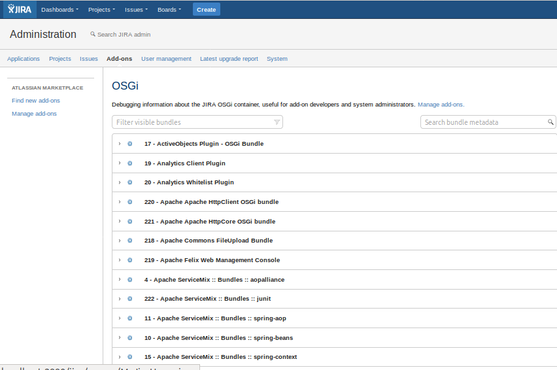Image resolution: width=557 pixels, height=370 pixels.
Task: Click status icon for Apache HttpCore OSGi bundle
Action: coord(130,221)
